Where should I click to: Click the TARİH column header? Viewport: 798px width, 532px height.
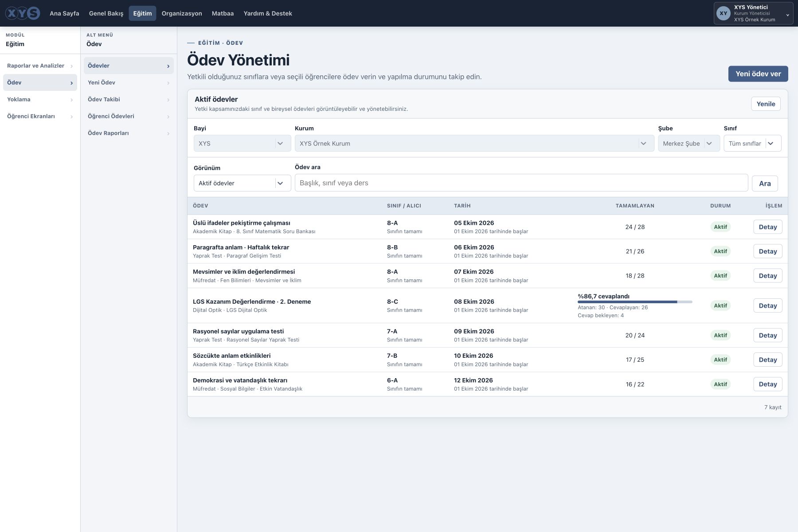462,206
